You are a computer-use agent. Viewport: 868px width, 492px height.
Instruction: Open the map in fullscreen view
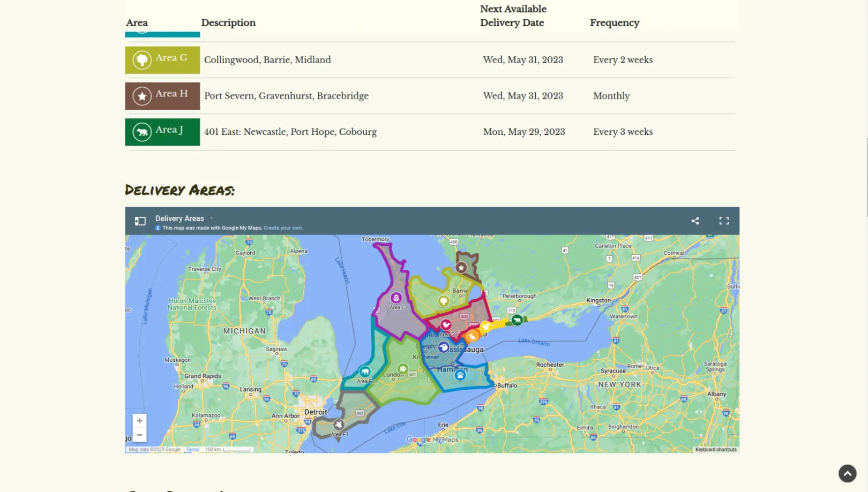tap(724, 221)
